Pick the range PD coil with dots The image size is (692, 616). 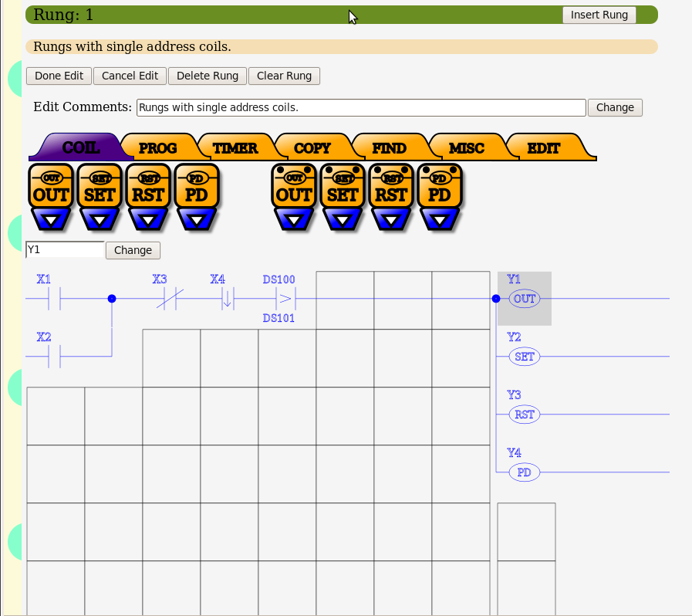pyautogui.click(x=440, y=188)
